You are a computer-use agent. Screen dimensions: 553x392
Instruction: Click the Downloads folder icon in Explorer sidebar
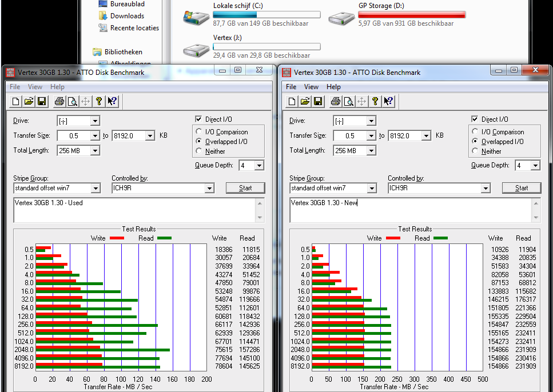coord(102,16)
